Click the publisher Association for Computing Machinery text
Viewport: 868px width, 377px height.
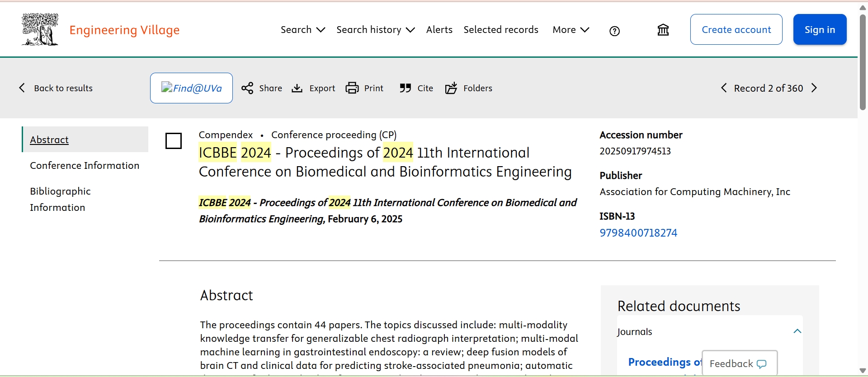[695, 192]
